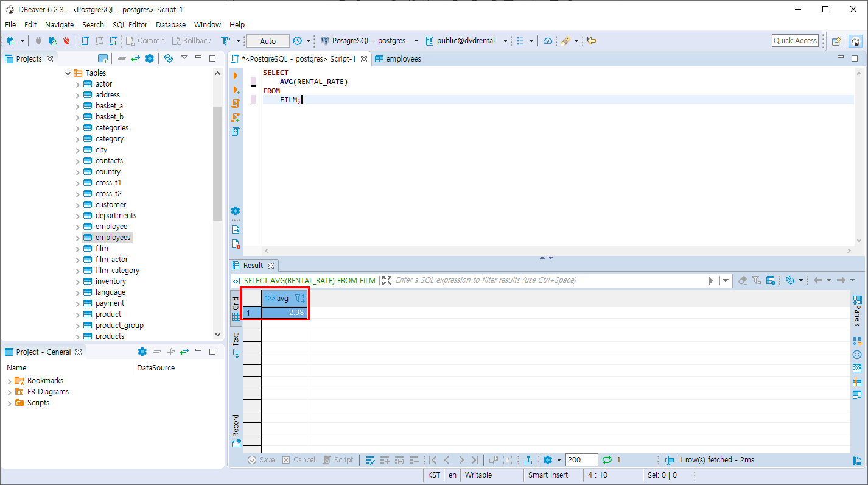The image size is (868, 485).
Task: Click the Auto commit mode button
Action: tap(267, 41)
